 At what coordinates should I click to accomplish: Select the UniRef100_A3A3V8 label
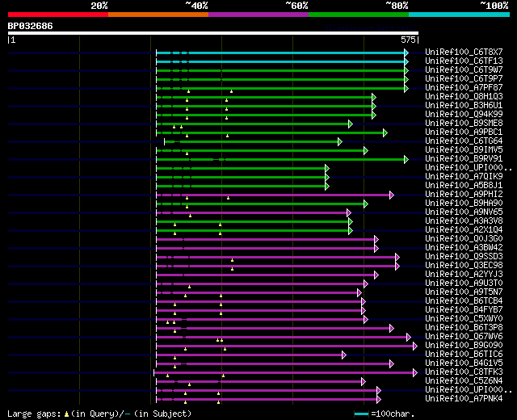click(x=464, y=221)
